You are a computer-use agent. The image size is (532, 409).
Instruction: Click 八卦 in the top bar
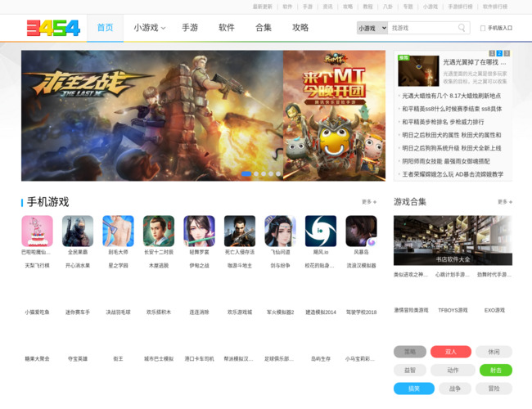click(388, 7)
